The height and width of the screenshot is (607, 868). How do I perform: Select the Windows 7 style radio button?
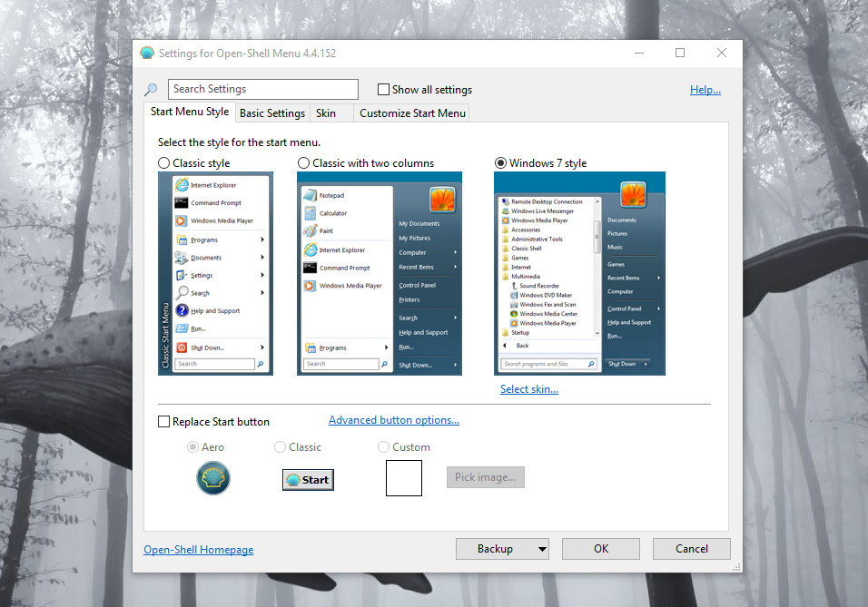(x=500, y=162)
